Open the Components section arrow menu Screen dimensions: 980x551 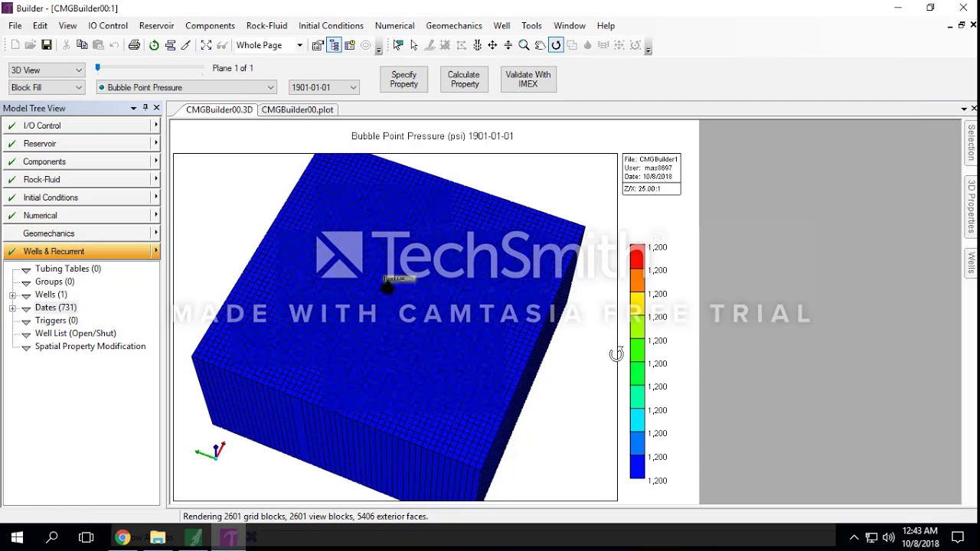155,161
